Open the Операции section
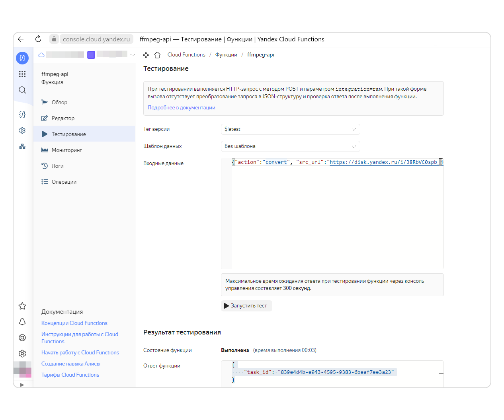This screenshot has height=420, width=504. pos(84,182)
